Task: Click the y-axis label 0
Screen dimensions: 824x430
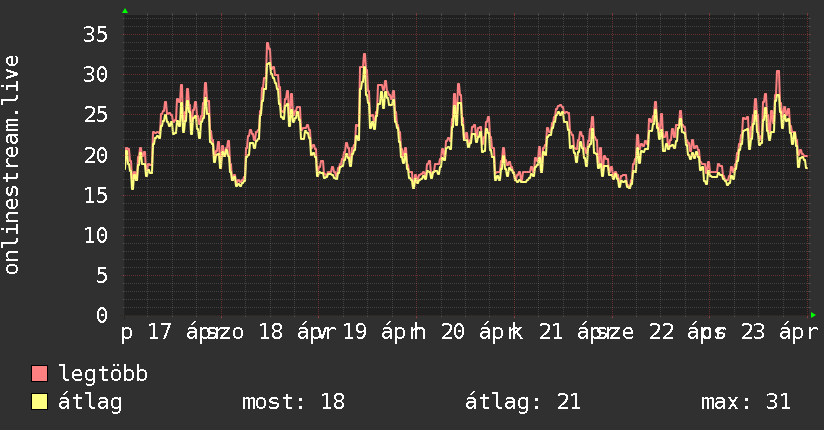Action: point(102,315)
